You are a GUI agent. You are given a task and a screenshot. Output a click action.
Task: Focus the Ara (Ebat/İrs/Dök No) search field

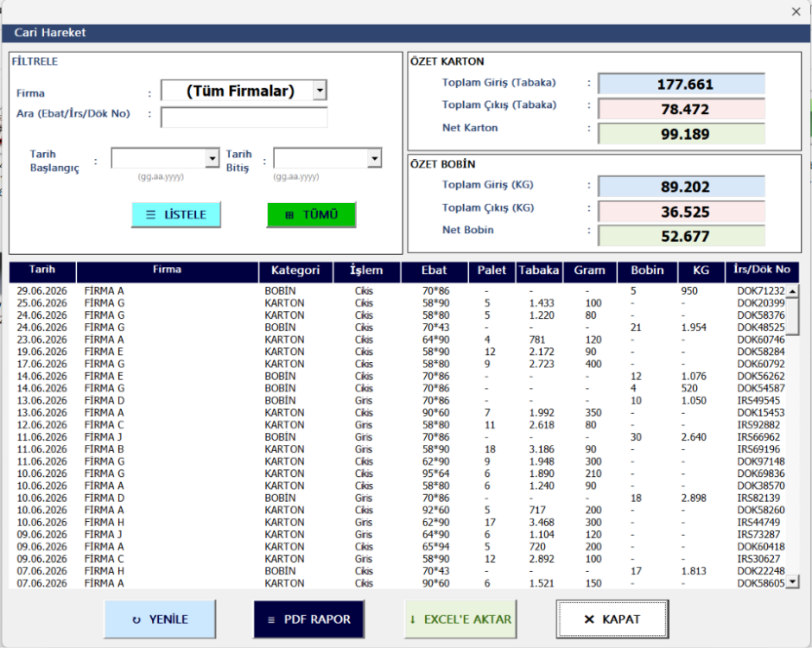pyautogui.click(x=244, y=117)
